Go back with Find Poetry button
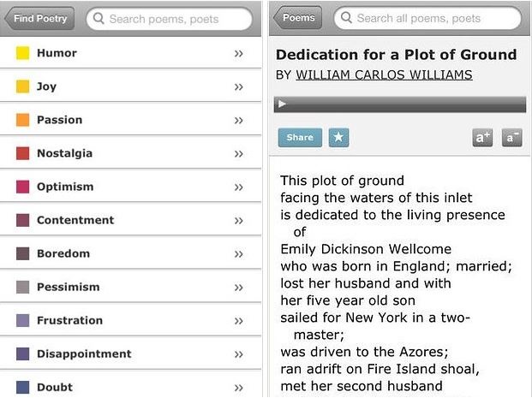The width and height of the screenshot is (532, 398). [40, 19]
